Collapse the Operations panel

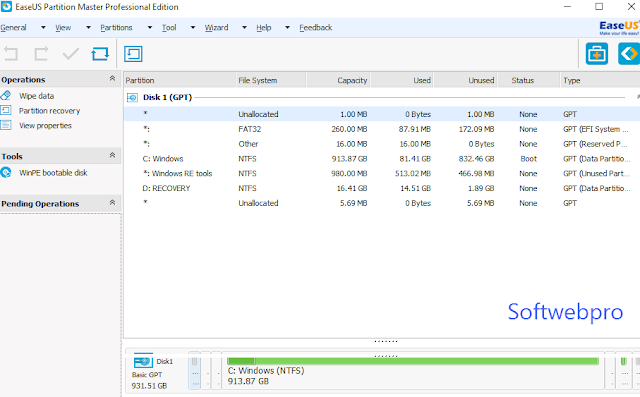coord(112,78)
